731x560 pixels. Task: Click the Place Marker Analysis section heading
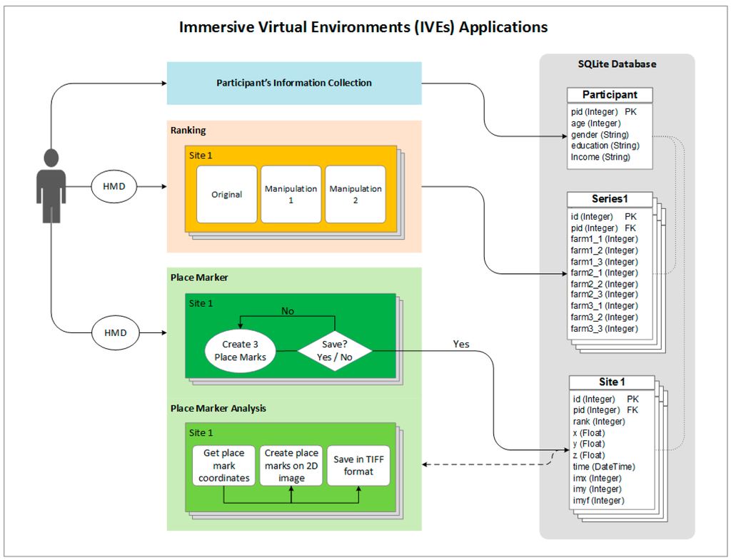pyautogui.click(x=218, y=408)
